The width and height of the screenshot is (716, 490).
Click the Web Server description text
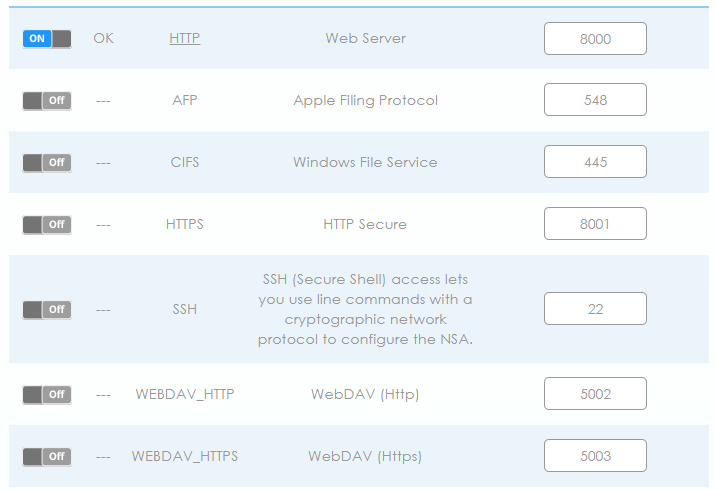click(x=365, y=38)
